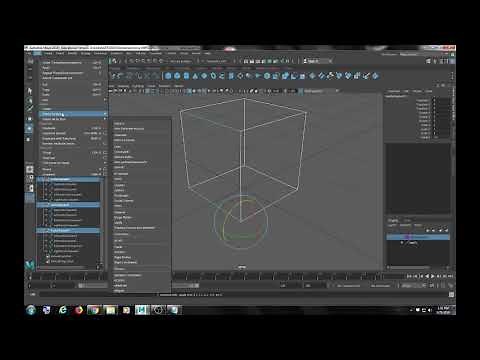Open the Create menu
The image size is (480, 360).
click(48, 53)
